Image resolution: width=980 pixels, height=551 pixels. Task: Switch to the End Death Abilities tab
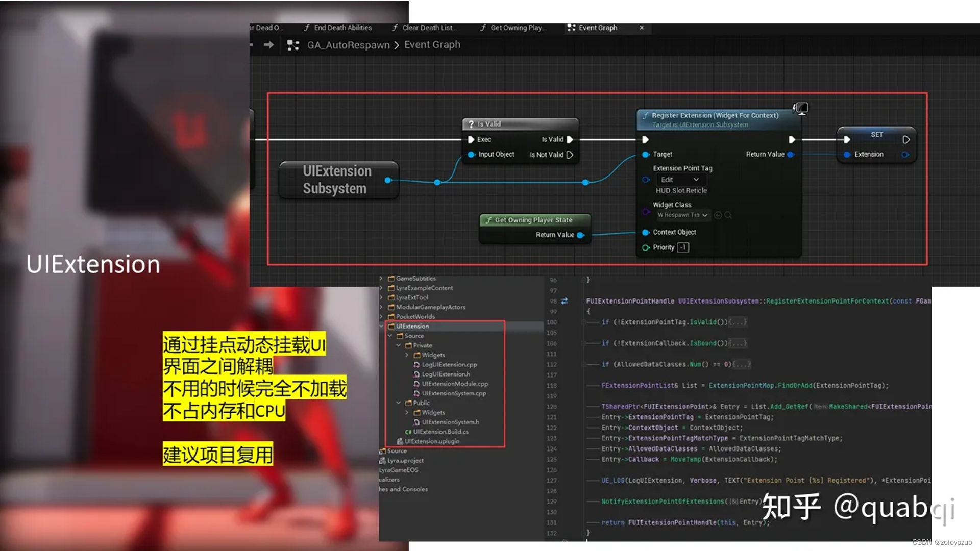pos(342,28)
